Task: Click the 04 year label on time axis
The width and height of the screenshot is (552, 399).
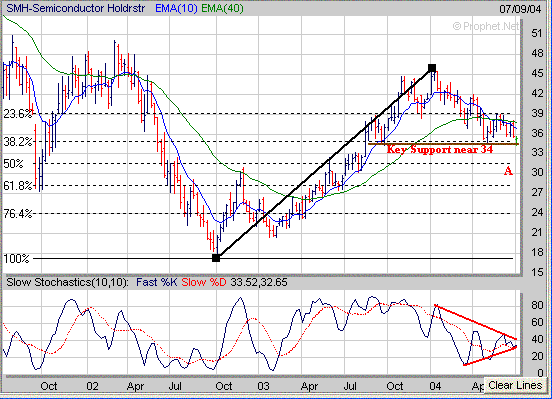Action: click(x=435, y=386)
